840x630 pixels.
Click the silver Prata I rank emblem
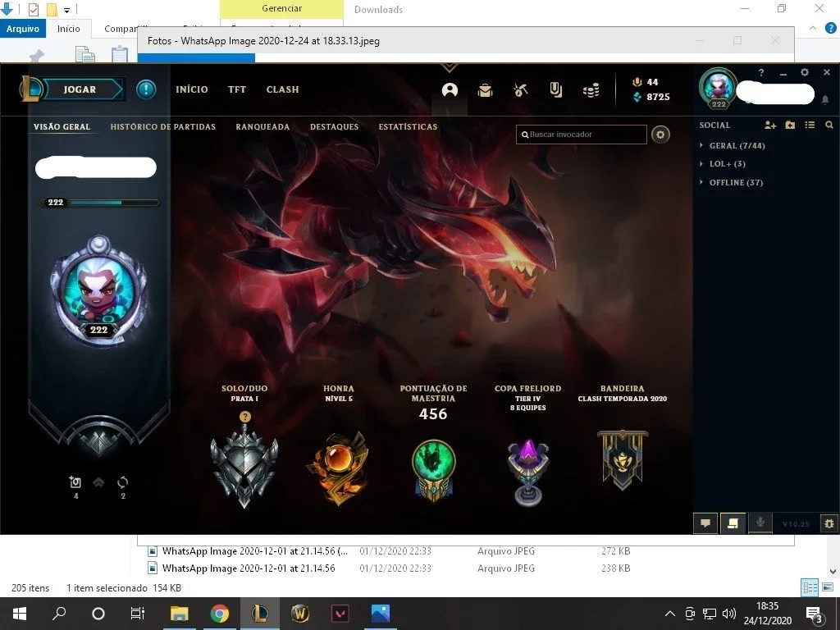(x=244, y=468)
